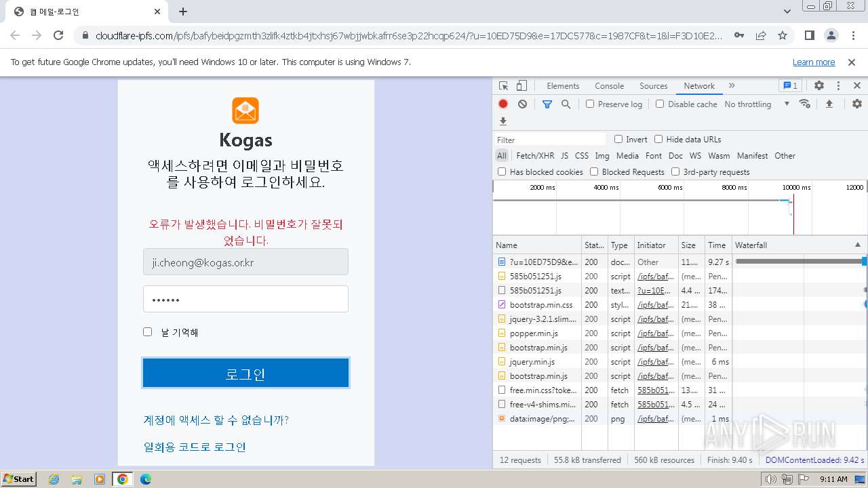
Task: Filter requests by Img type
Action: click(x=602, y=156)
